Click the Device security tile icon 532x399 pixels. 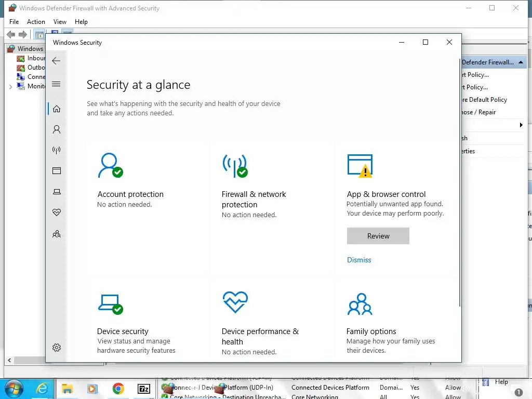(110, 304)
